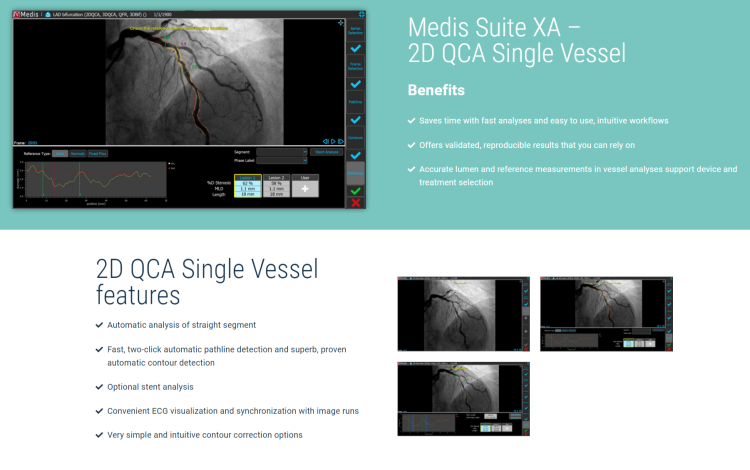Click 'Fast, two-click automatic pathline detection' feature
This screenshot has width=750, height=470.
tap(227, 356)
